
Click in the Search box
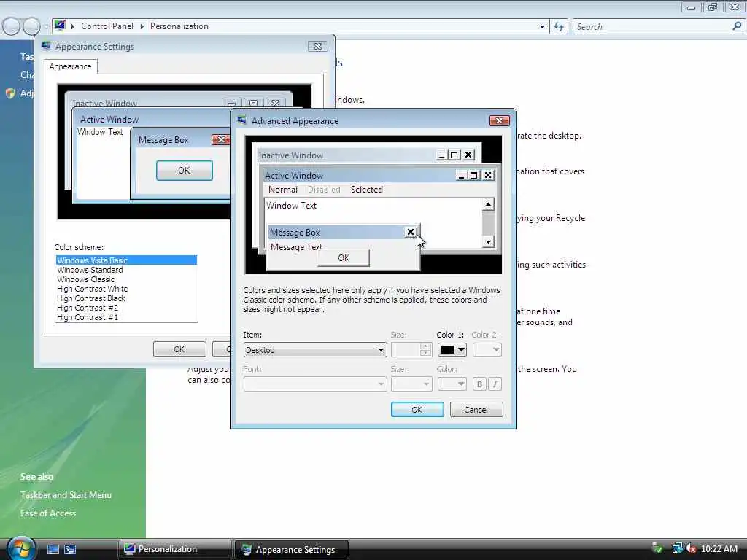651,27
